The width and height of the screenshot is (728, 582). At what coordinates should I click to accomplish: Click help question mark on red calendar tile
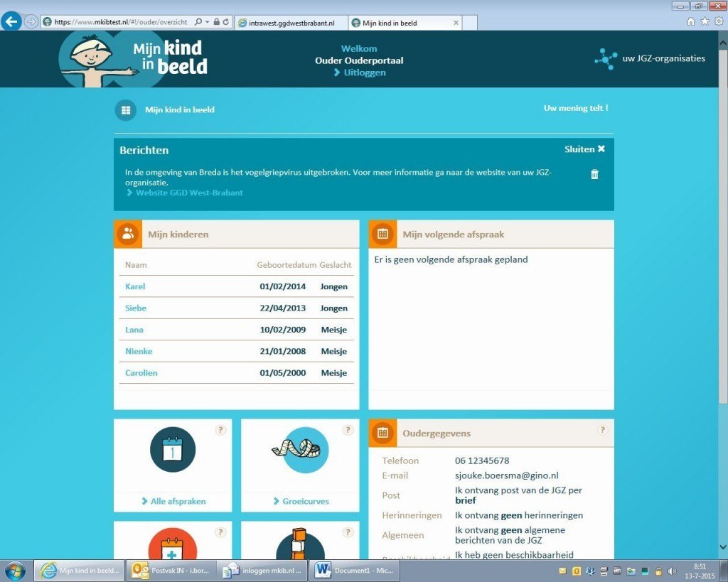click(220, 532)
